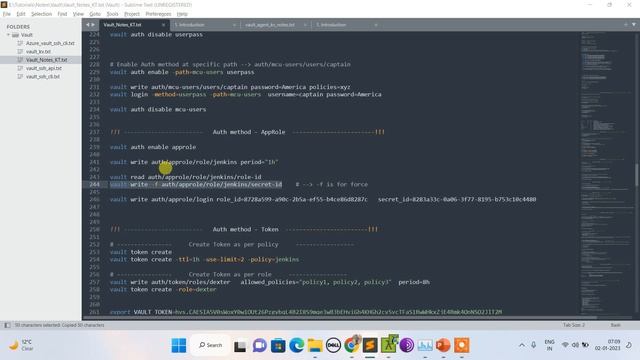Click the microphone tray icon
The height and width of the screenshot is (360, 640).
(x=533, y=345)
